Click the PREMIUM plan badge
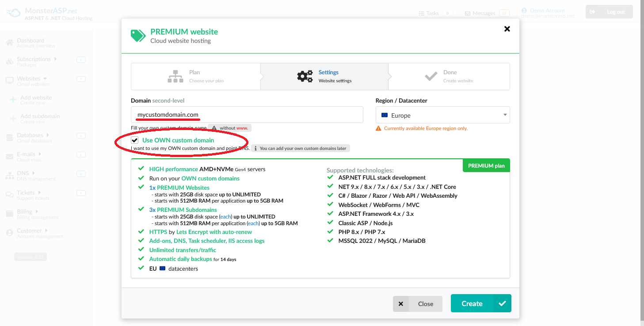644x326 pixels. (x=486, y=165)
